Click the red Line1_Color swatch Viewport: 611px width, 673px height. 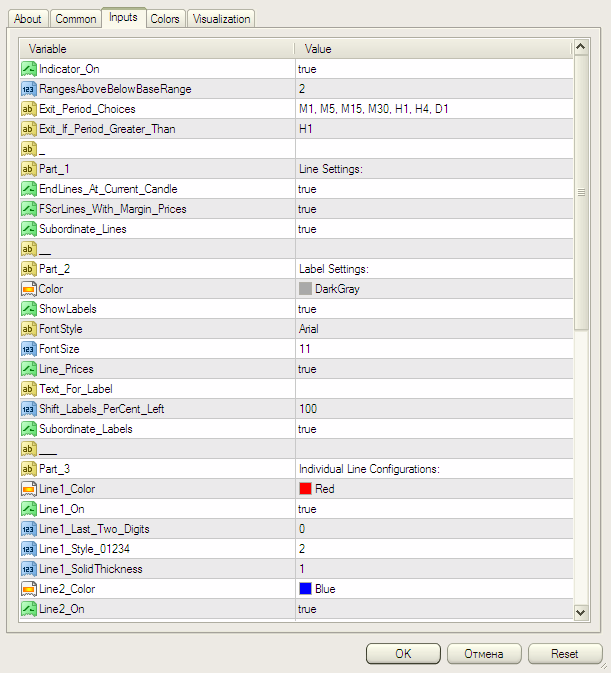[x=306, y=489]
